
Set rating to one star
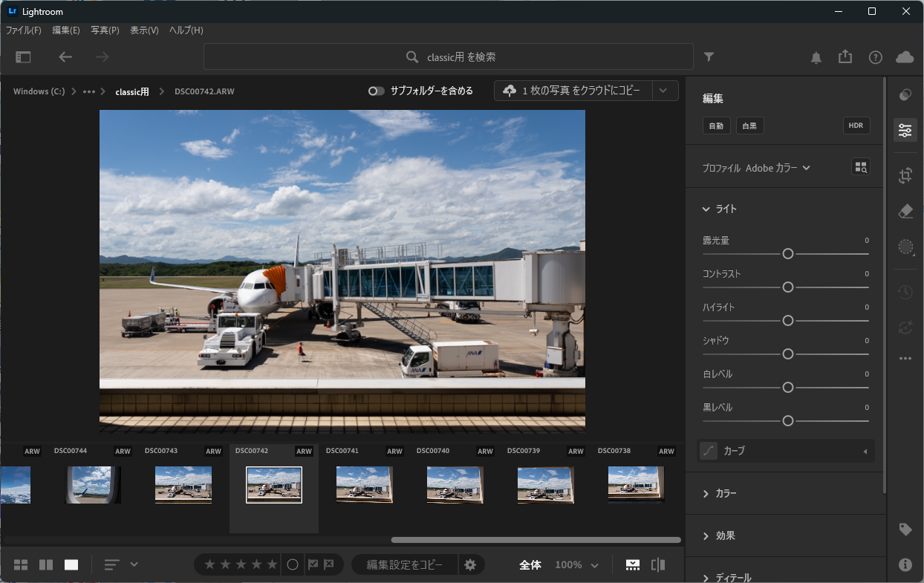[209, 565]
